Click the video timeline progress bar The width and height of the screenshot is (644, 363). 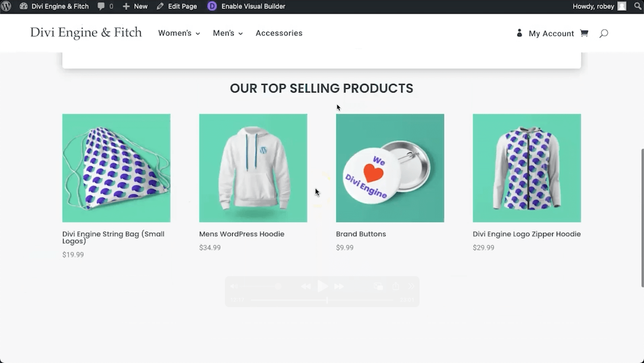[x=322, y=300]
